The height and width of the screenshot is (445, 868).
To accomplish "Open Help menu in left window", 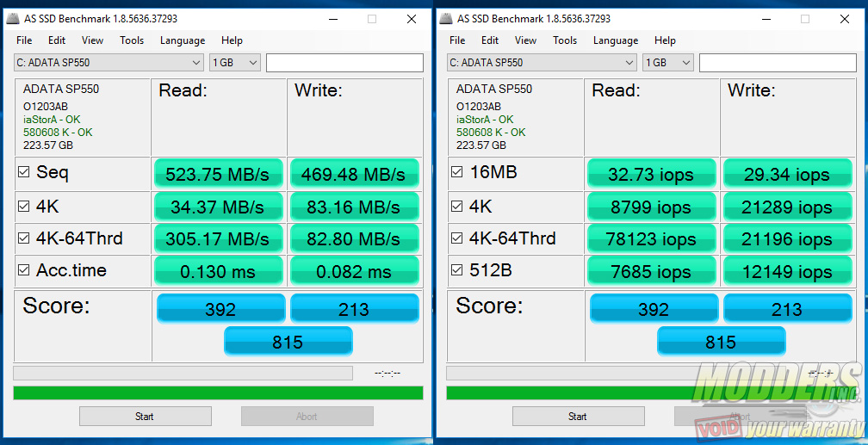I will click(232, 40).
